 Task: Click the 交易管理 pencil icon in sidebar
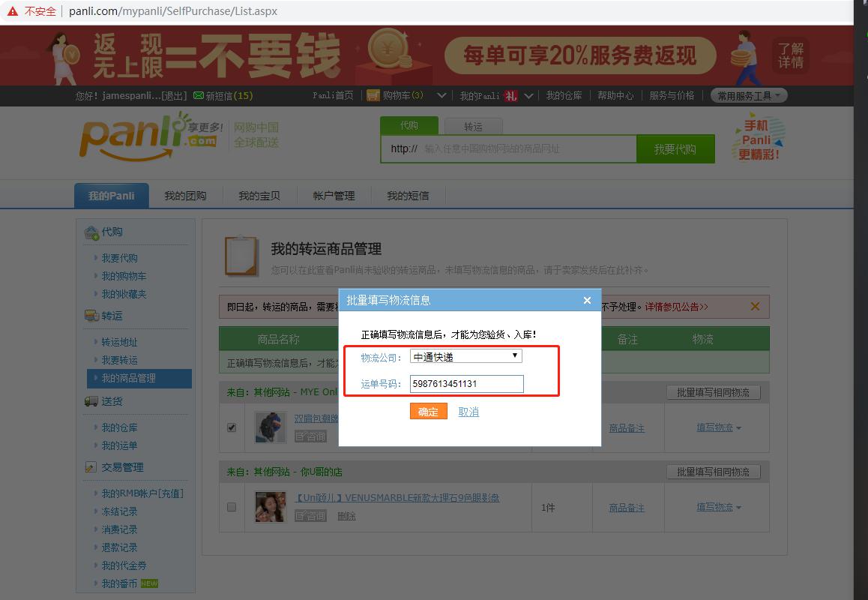(x=93, y=466)
